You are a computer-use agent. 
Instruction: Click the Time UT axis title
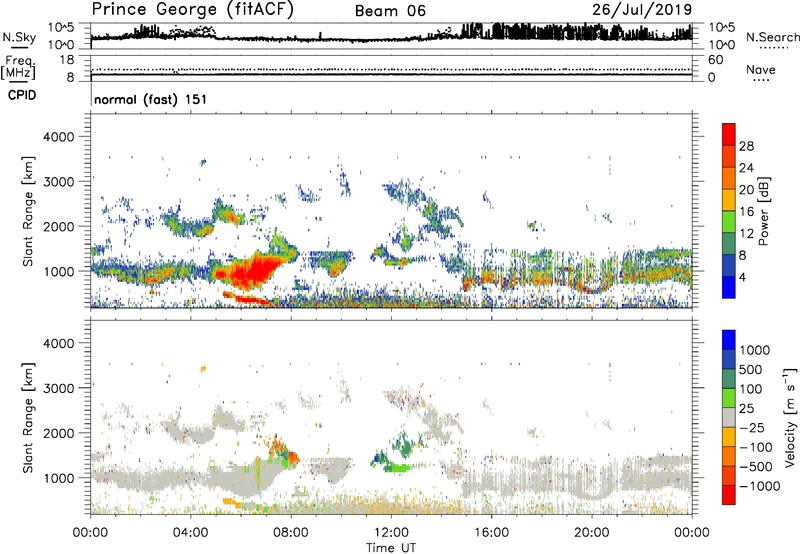point(391,548)
